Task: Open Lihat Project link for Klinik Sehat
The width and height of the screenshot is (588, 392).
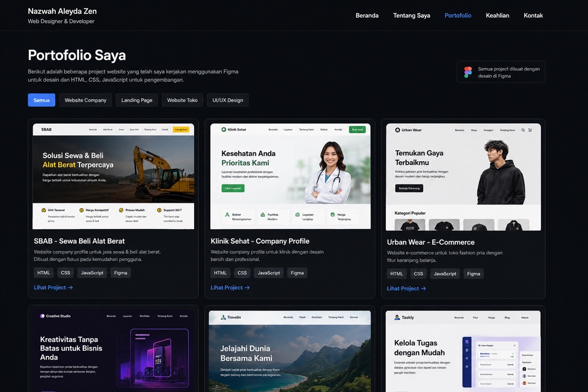Action: click(230, 287)
